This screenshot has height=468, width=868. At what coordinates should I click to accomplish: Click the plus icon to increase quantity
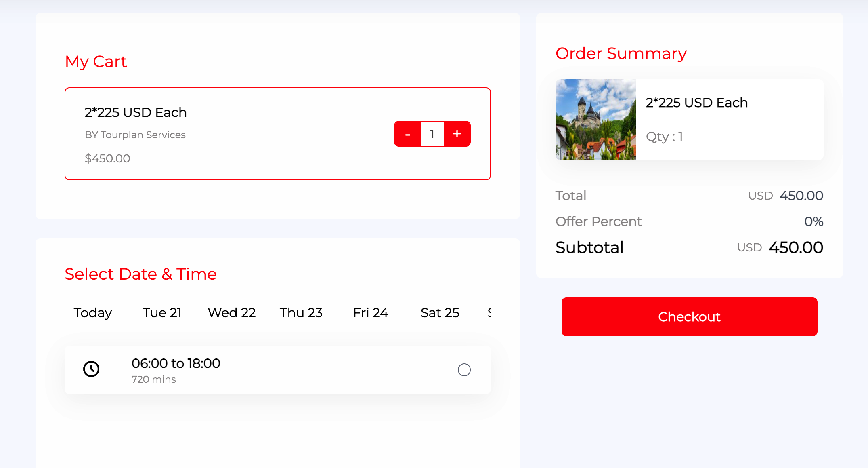pyautogui.click(x=457, y=133)
